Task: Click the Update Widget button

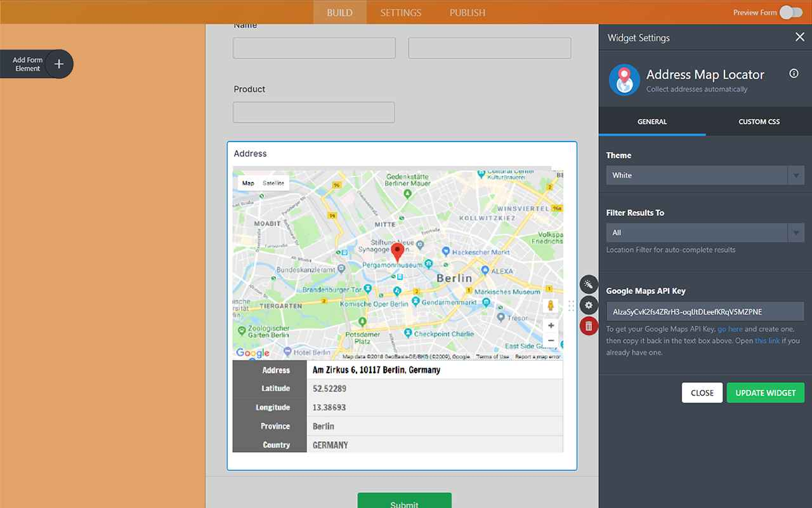Action: (x=766, y=392)
